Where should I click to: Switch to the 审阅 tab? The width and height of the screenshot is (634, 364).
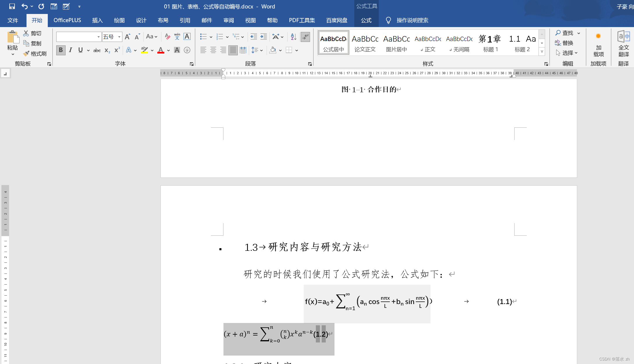(x=229, y=20)
